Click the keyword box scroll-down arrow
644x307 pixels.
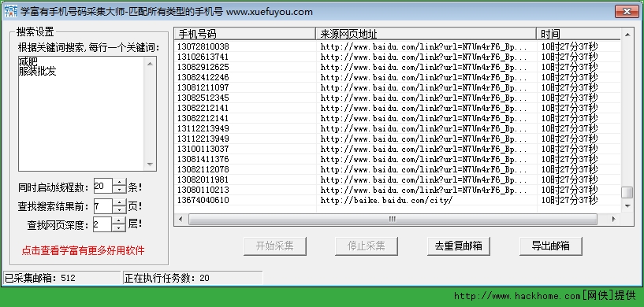pos(150,165)
